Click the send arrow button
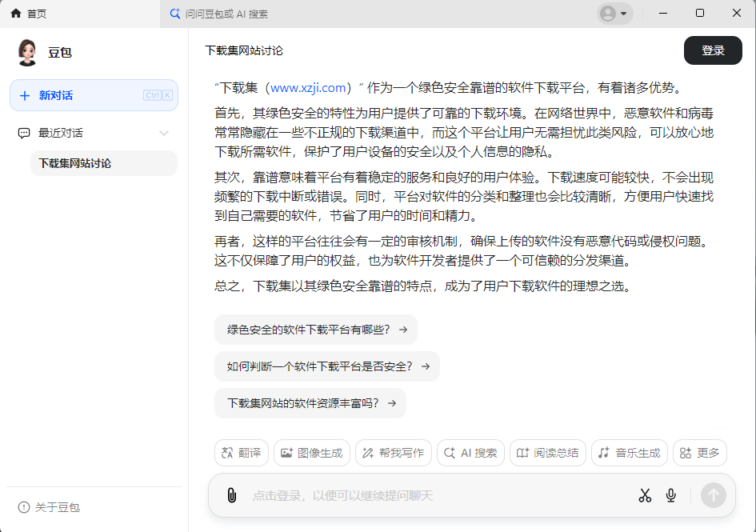The image size is (756, 532). click(713, 495)
